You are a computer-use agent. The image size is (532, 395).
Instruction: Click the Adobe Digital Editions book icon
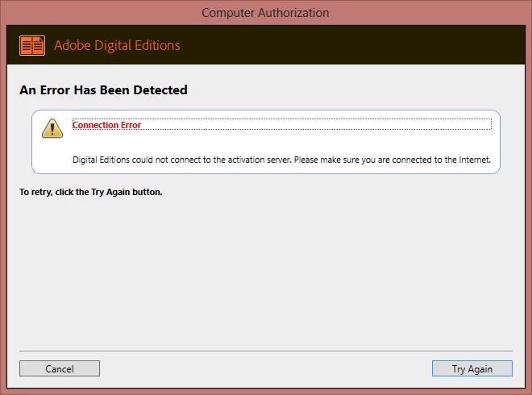[32, 45]
